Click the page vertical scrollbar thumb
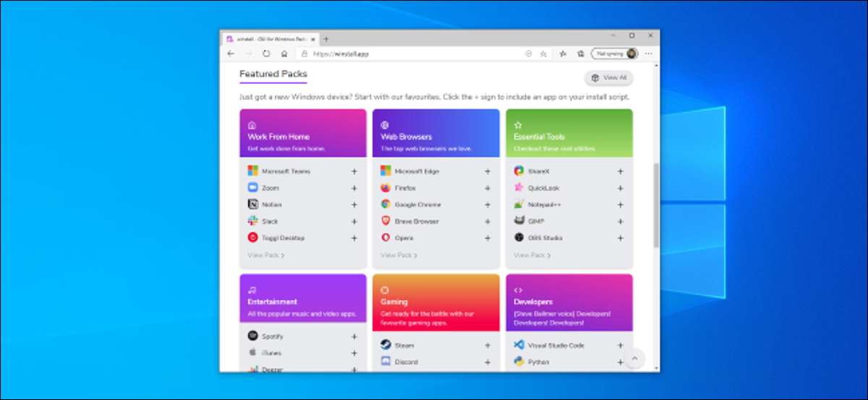The width and height of the screenshot is (868, 400). (x=656, y=205)
